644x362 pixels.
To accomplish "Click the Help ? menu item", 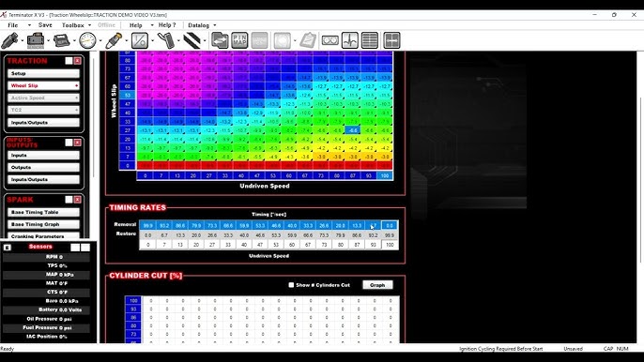I will (x=167, y=25).
